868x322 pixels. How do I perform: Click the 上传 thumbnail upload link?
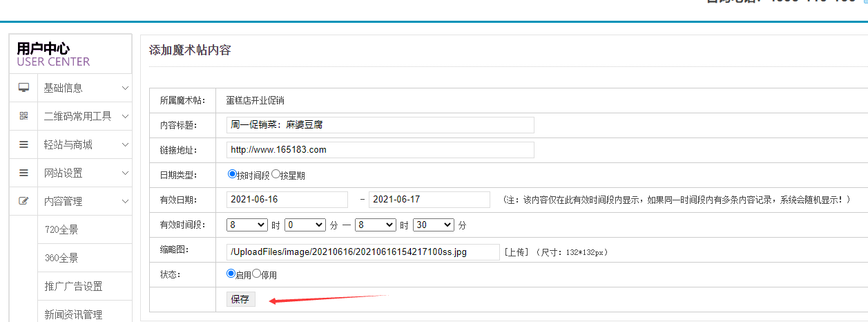tap(517, 252)
